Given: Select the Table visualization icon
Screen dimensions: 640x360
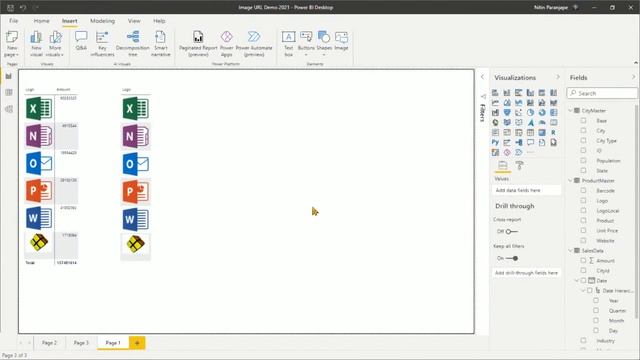Looking at the screenshot, I should pos(530,132).
